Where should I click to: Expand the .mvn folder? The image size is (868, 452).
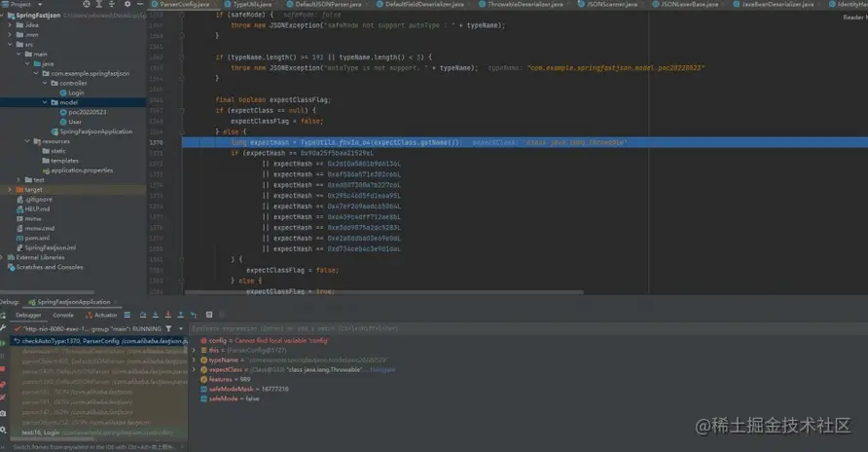point(10,35)
